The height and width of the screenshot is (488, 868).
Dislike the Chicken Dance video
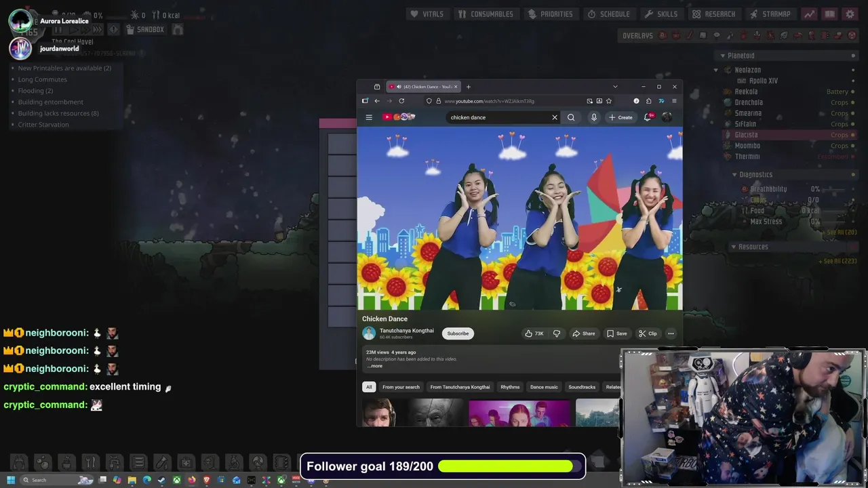coord(557,333)
